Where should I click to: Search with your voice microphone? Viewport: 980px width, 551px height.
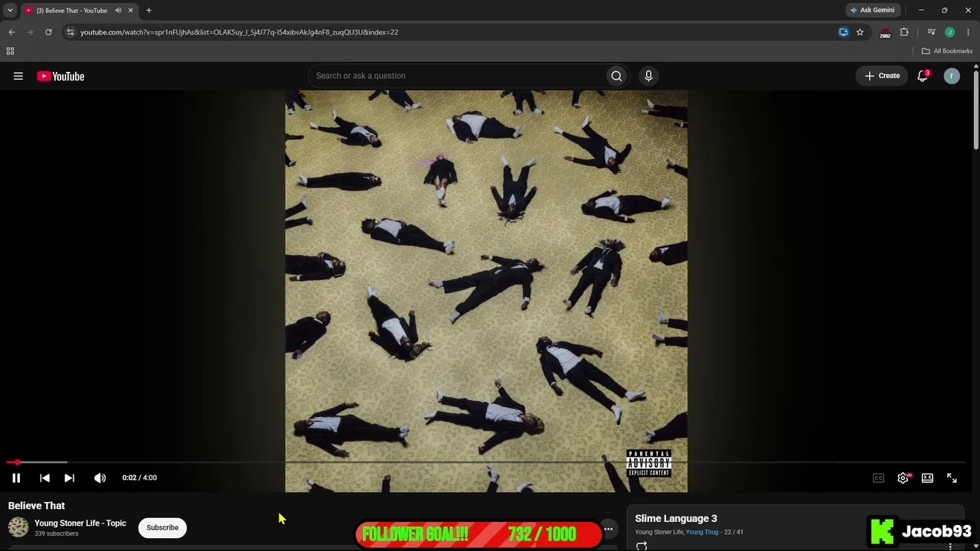tap(648, 76)
